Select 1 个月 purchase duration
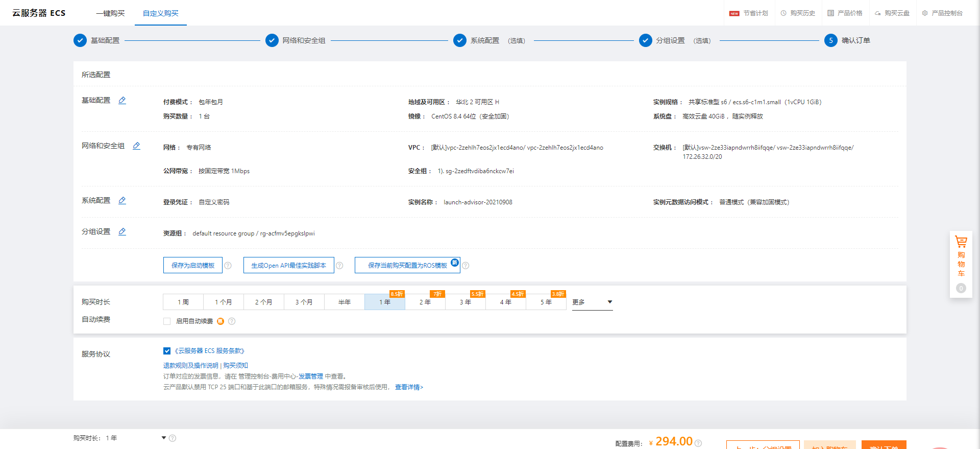 point(224,302)
